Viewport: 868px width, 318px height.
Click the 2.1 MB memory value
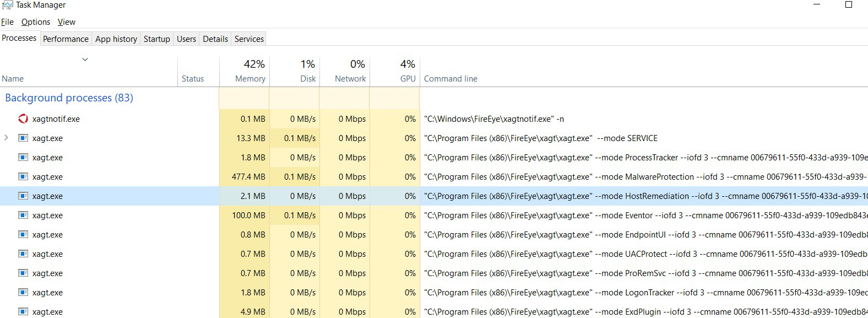pyautogui.click(x=253, y=196)
